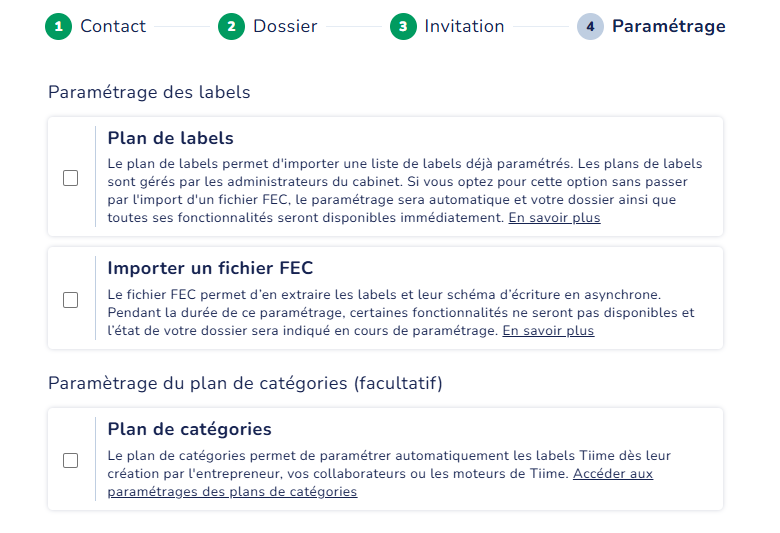The height and width of the screenshot is (533, 780).
Task: Go back to the Contact step
Action: [x=113, y=27]
